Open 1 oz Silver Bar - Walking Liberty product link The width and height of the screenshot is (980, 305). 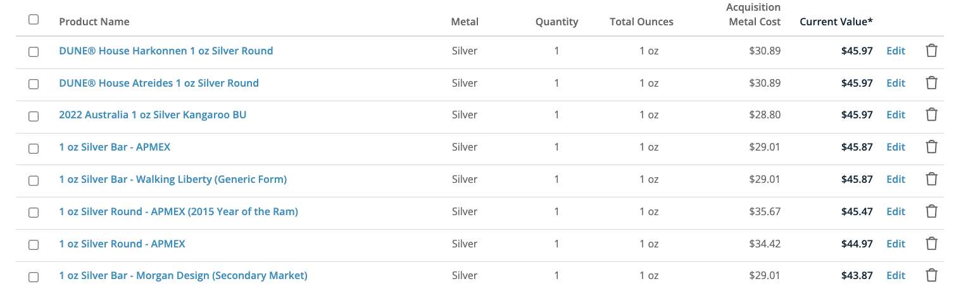[x=173, y=179]
